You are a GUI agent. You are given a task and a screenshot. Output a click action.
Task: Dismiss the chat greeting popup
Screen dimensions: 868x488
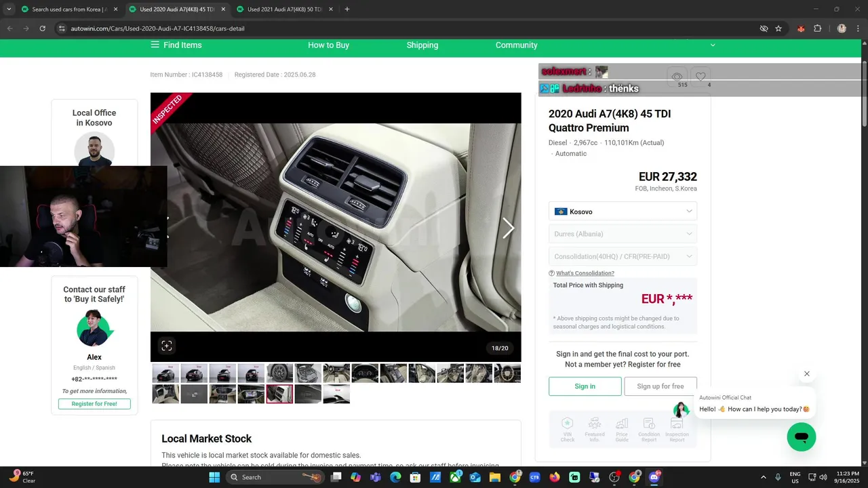pos(807,373)
